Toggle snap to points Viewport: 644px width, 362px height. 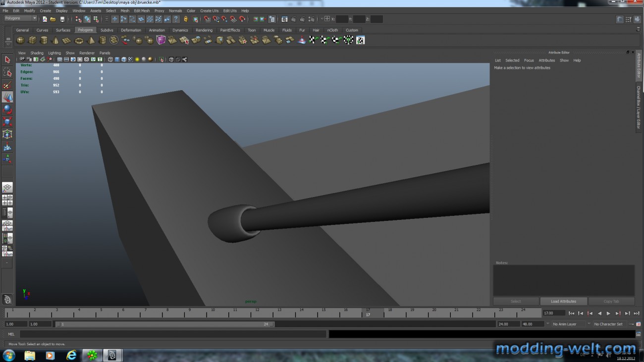pos(224,19)
